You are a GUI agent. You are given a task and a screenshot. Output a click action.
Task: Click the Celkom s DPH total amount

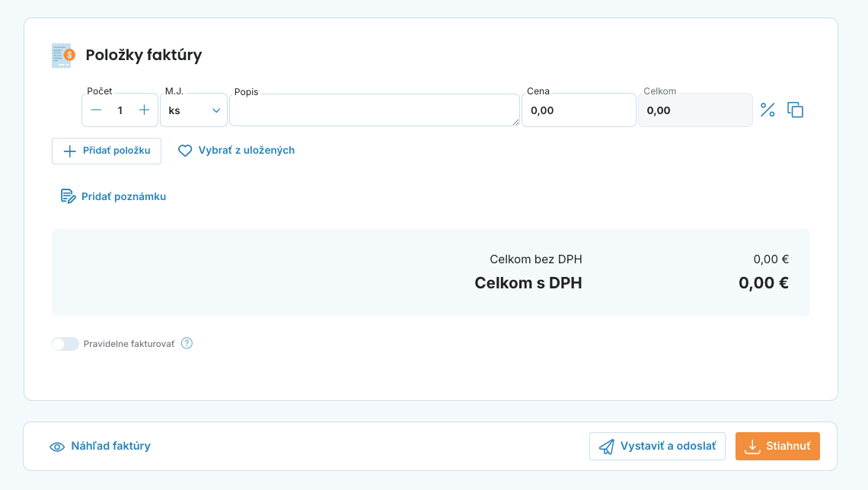click(763, 283)
